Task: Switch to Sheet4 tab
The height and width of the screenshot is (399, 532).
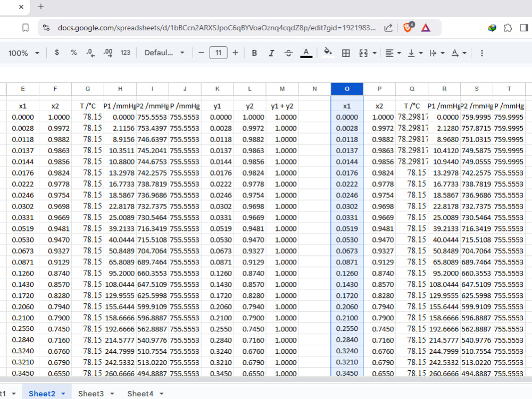Action: (x=140, y=394)
